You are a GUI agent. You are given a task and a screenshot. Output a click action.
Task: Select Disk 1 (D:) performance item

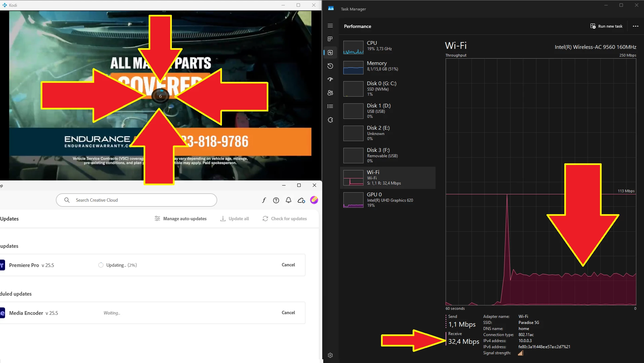(387, 111)
